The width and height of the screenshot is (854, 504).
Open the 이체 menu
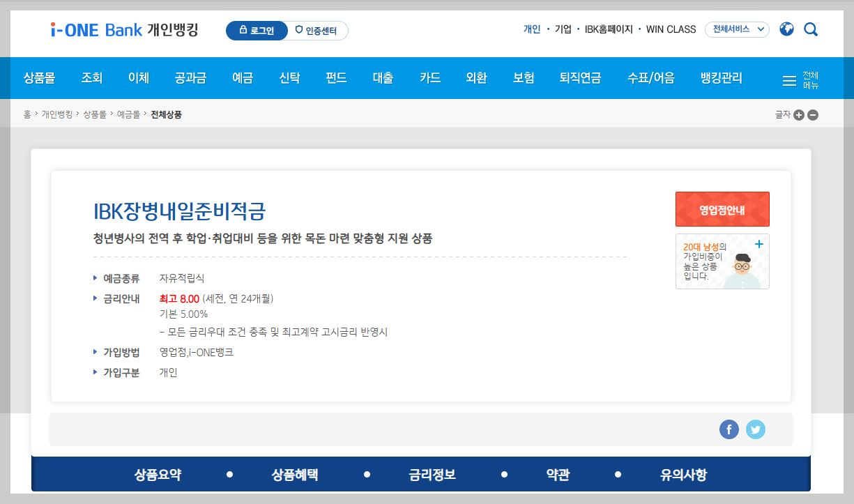click(x=139, y=78)
